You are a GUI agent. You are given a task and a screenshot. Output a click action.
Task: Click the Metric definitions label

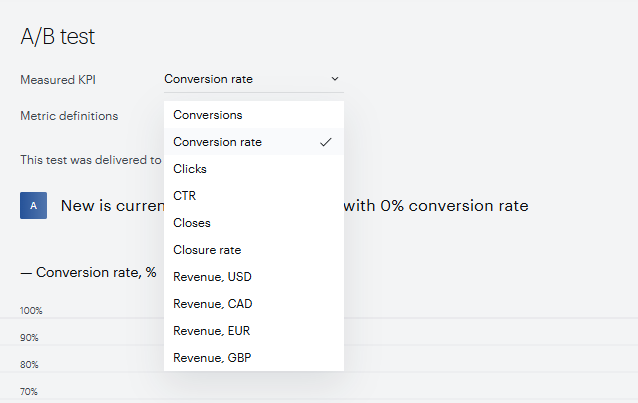pyautogui.click(x=69, y=116)
